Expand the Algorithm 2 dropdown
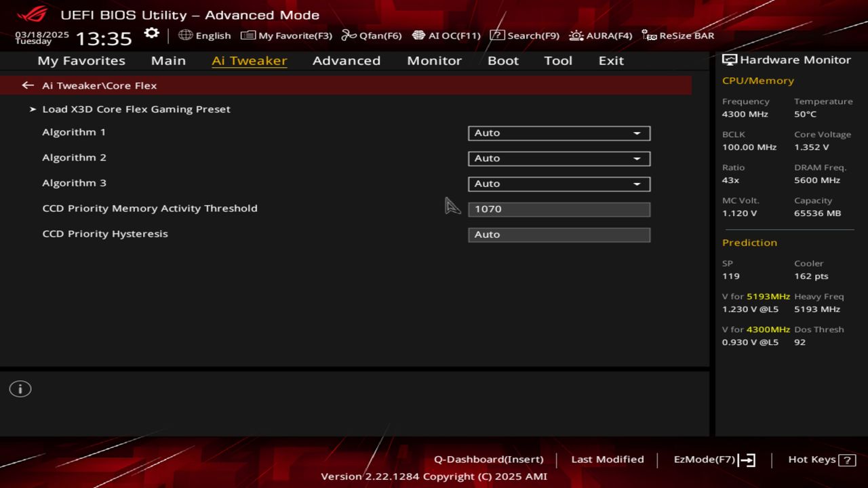The image size is (868, 488). [x=559, y=159]
